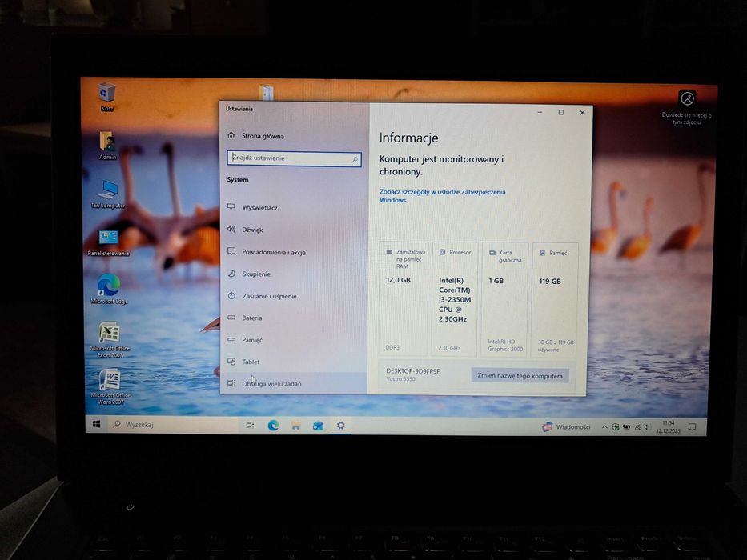Select Panel sterowania desktop icon
747x560 pixels.
[108, 242]
